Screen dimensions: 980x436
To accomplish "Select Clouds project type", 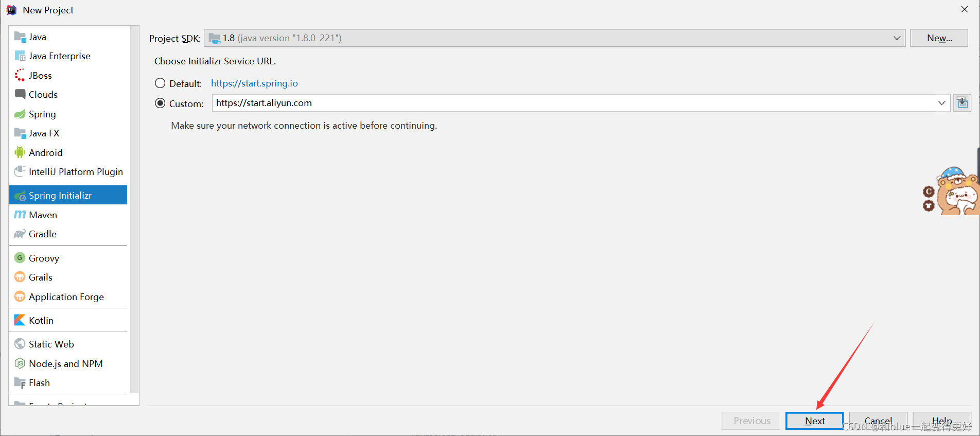I will click(x=68, y=95).
